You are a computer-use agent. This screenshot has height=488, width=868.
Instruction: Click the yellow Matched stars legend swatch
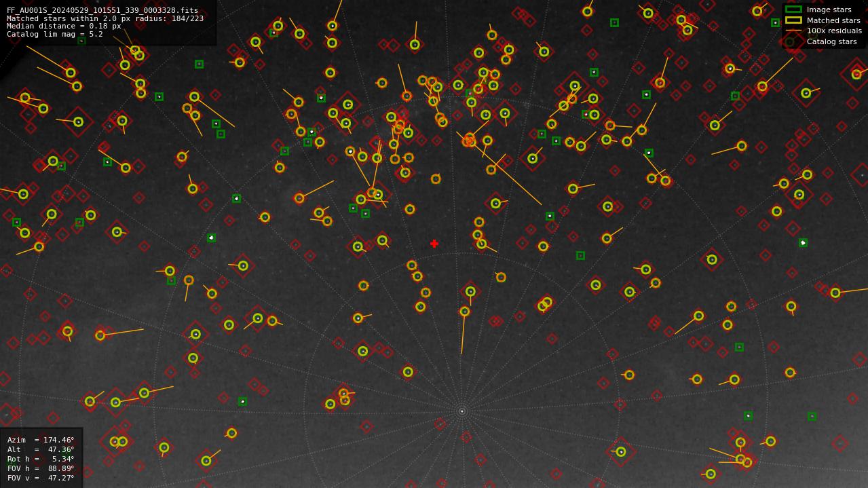coord(793,20)
